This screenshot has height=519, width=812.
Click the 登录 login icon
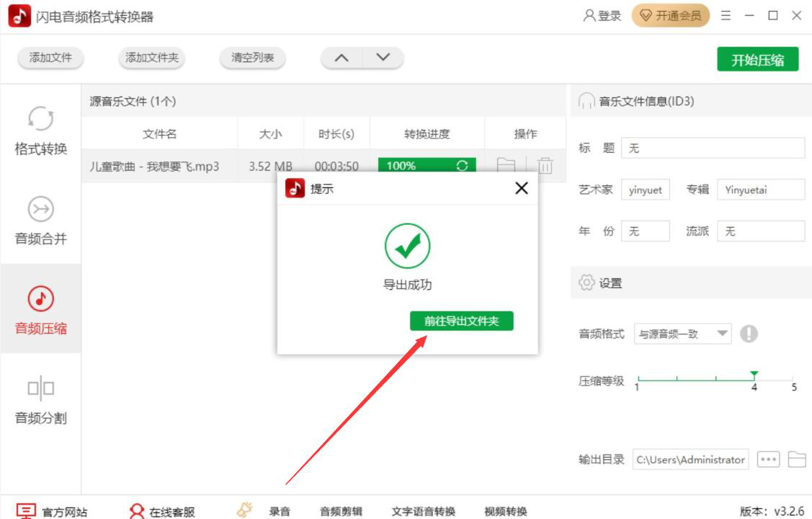[x=602, y=16]
